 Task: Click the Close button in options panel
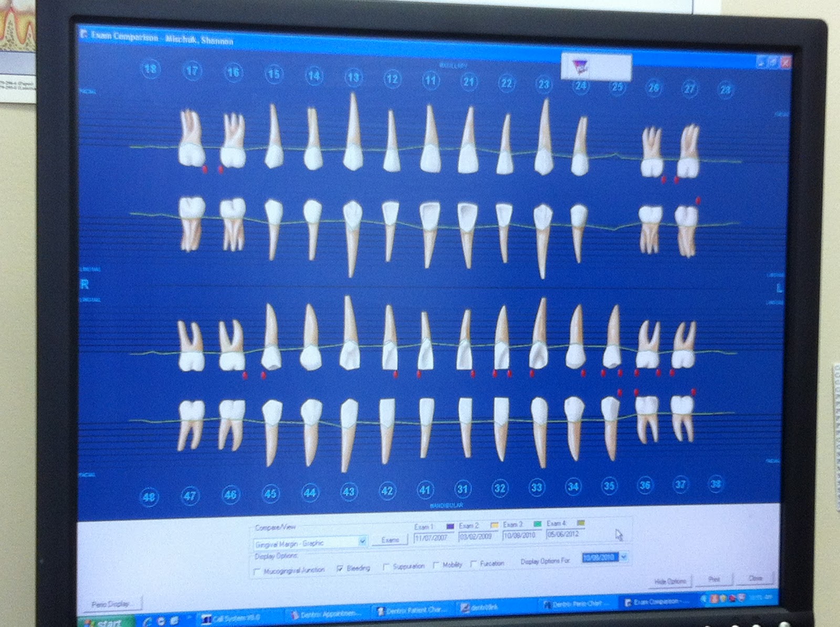point(755,578)
